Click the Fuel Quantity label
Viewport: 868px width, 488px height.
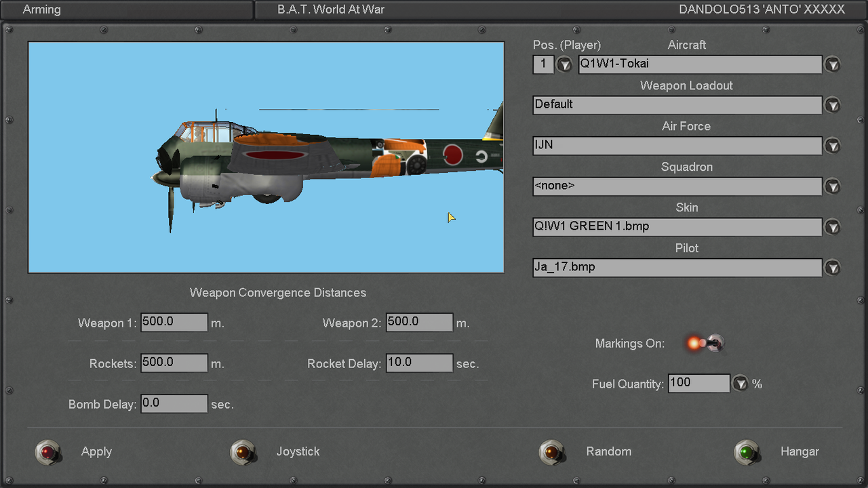point(628,384)
